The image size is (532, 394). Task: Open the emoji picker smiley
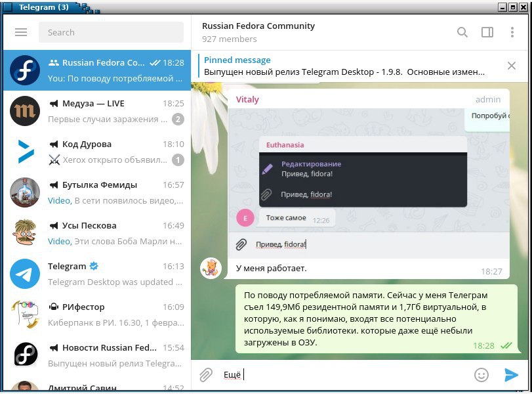pyautogui.click(x=481, y=375)
